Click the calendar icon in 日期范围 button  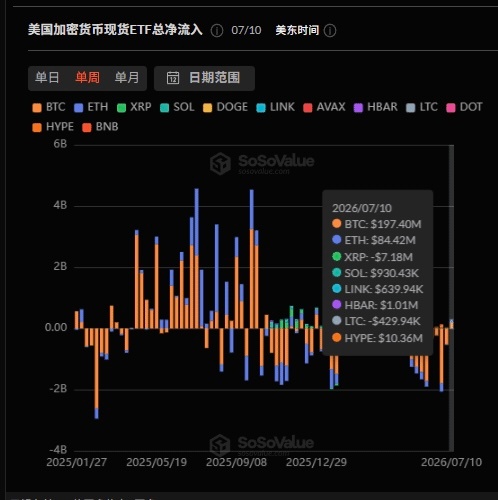point(173,78)
